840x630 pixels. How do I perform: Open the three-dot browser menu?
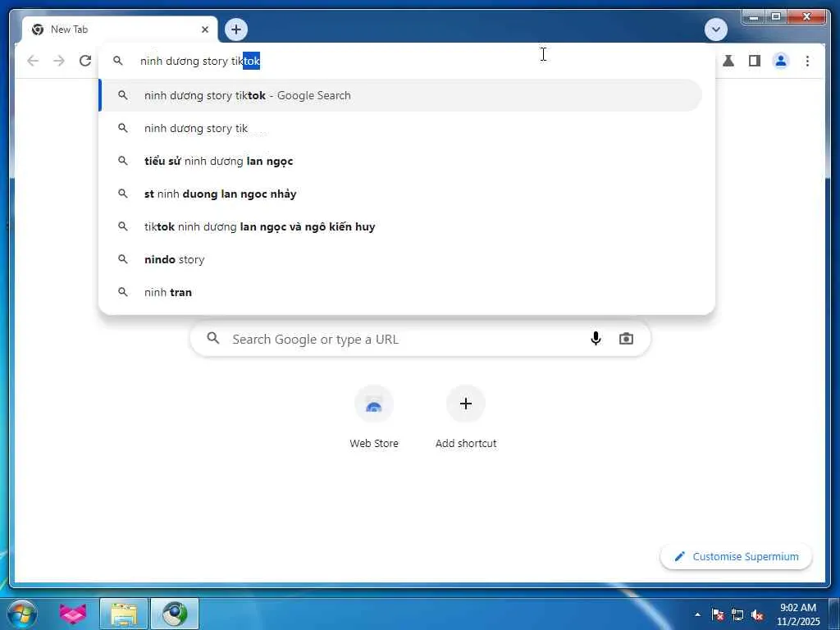pyautogui.click(x=807, y=61)
